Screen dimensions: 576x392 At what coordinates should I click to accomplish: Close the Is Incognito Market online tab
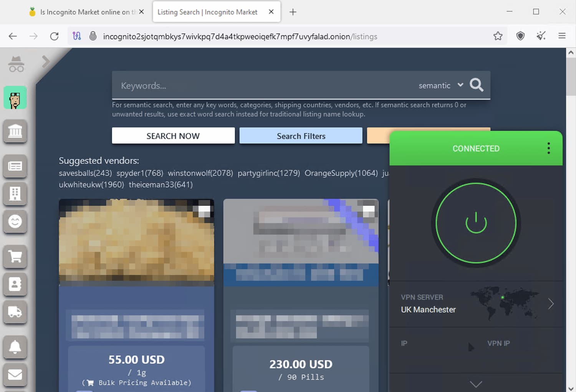[x=141, y=12]
